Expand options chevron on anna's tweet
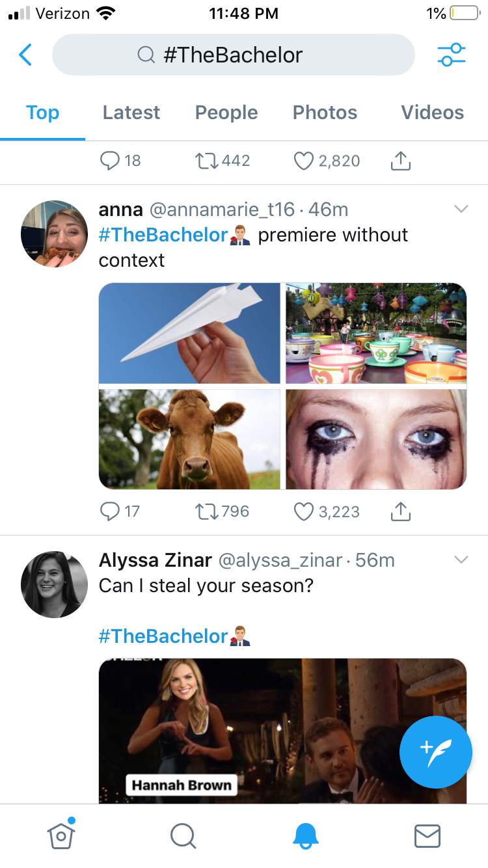The image size is (488, 868). [x=461, y=209]
